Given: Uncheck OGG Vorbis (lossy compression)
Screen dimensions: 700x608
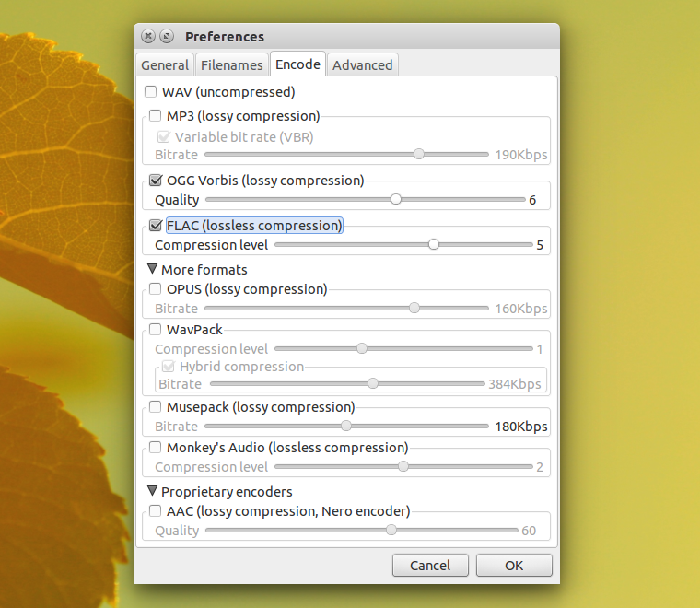Looking at the screenshot, I should click(156, 181).
